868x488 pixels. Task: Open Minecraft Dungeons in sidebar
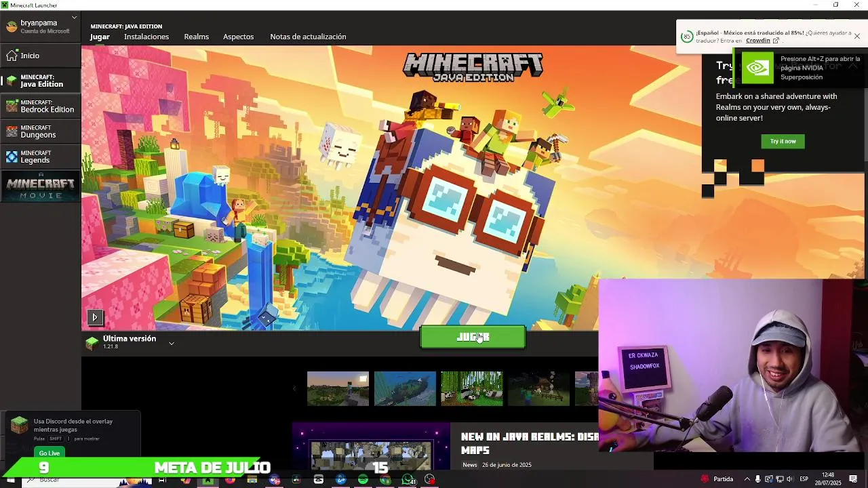(x=41, y=131)
